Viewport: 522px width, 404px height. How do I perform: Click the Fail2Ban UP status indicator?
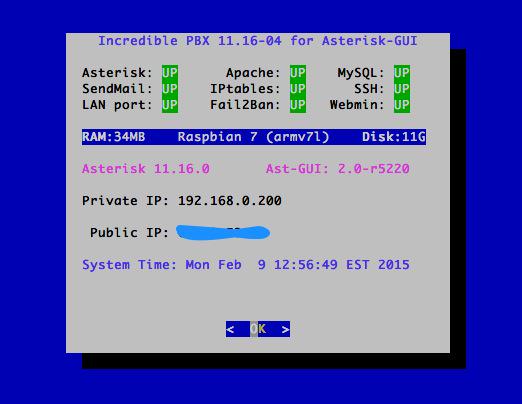[298, 105]
